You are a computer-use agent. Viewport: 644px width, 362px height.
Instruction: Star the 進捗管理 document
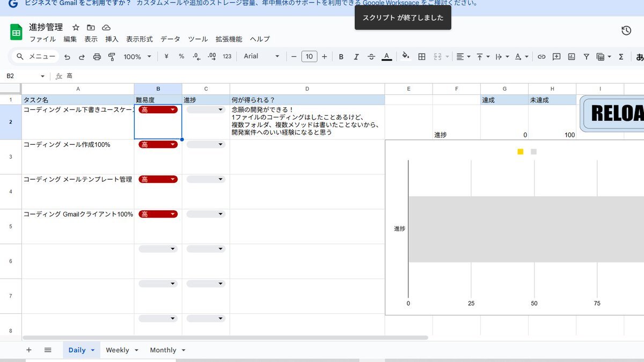coord(76,27)
